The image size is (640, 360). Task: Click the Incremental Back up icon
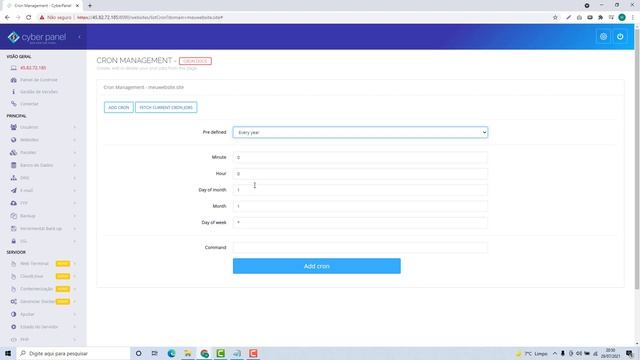click(13, 229)
